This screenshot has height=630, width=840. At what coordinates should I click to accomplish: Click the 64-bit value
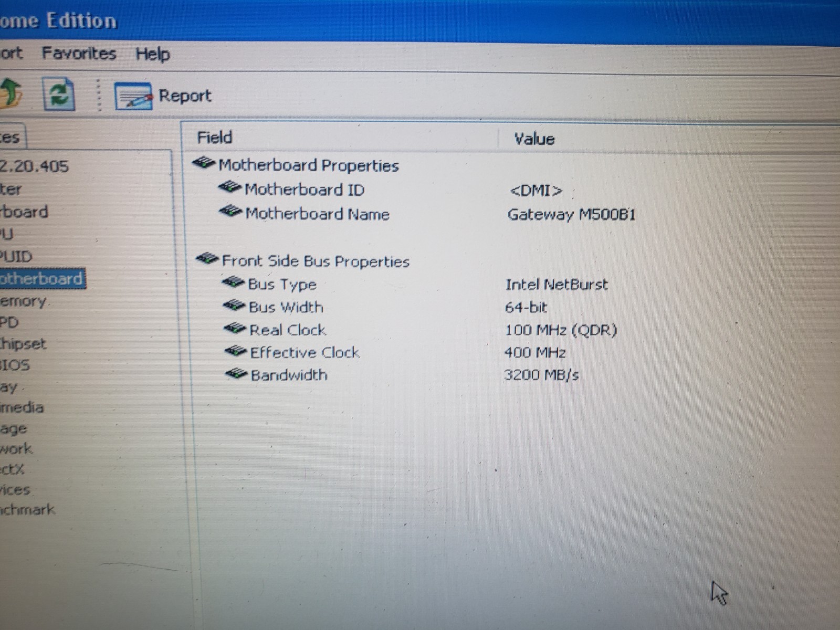[x=526, y=307]
